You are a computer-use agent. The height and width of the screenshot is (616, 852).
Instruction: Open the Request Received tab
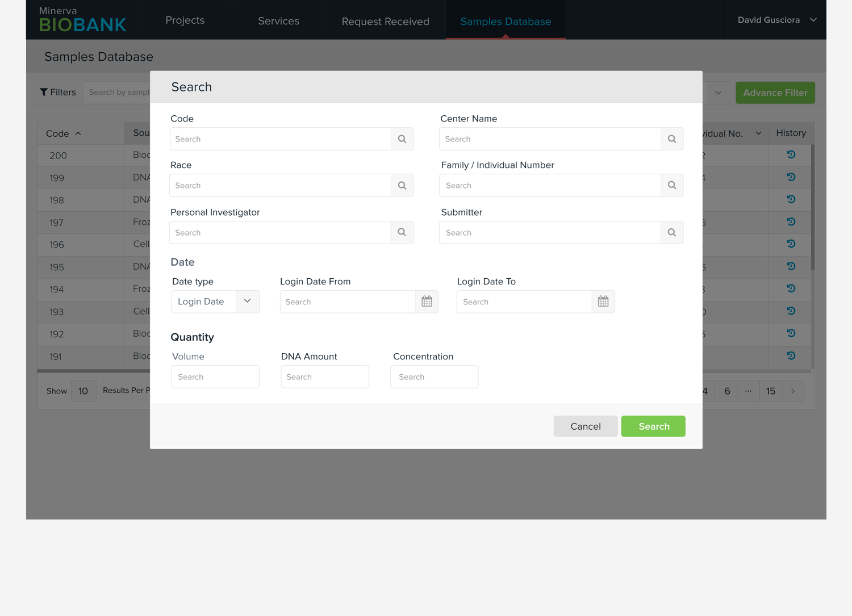tap(385, 22)
